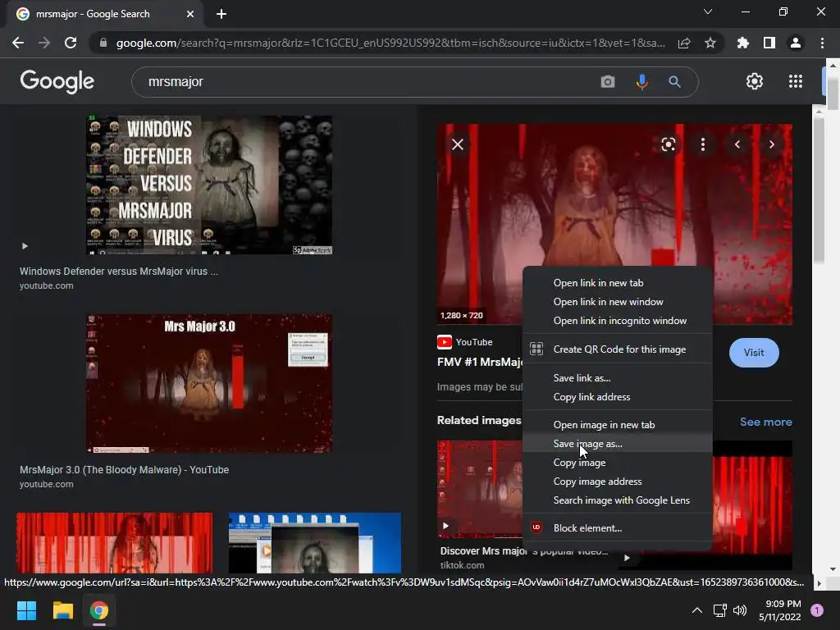The height and width of the screenshot is (630, 840).
Task: Select Block element... menu entry
Action: 617,528
